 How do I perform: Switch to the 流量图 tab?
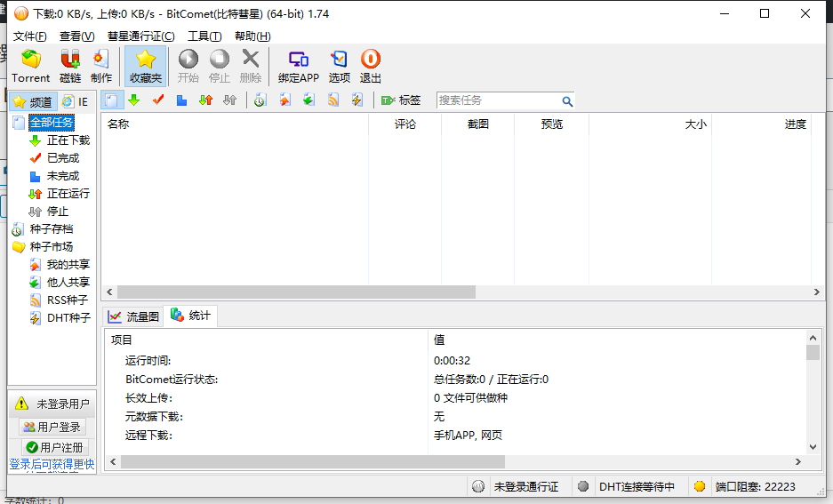[133, 317]
